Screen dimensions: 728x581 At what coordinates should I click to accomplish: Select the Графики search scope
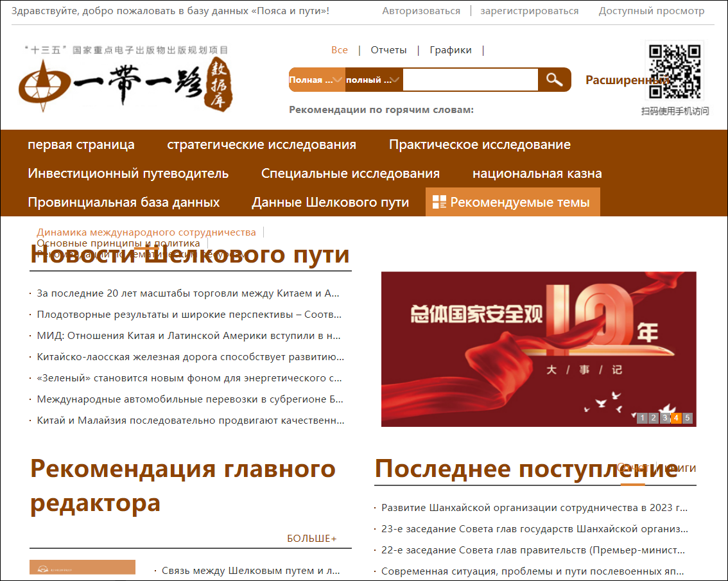[451, 50]
